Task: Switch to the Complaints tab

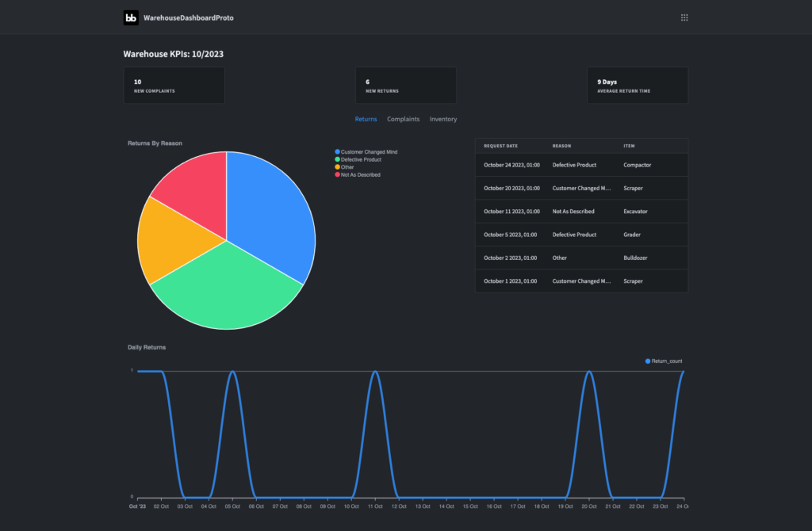Action: [403, 119]
